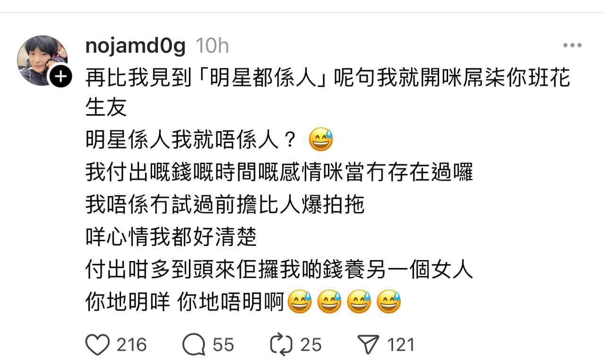
Task: Select the first line mentioning 「明星都係人」
Action: 328,78
